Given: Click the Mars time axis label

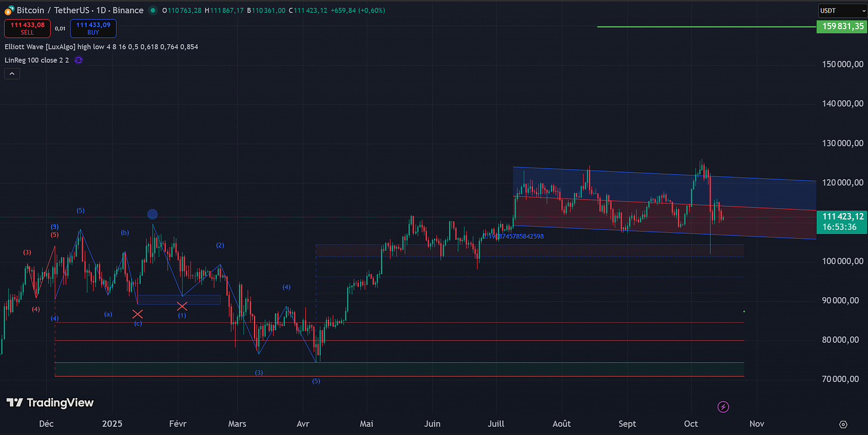Looking at the screenshot, I should coord(237,424).
